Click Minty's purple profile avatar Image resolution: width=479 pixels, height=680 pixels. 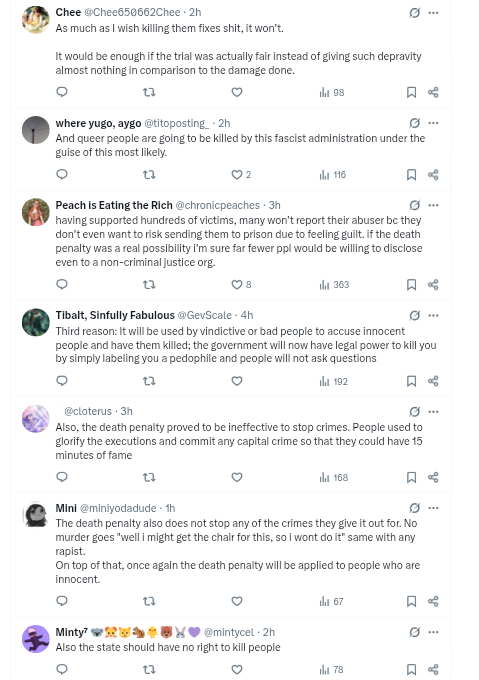(36, 639)
